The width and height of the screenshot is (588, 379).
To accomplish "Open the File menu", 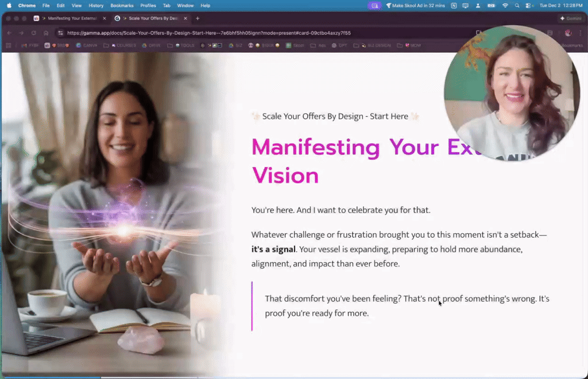I will pyautogui.click(x=46, y=6).
